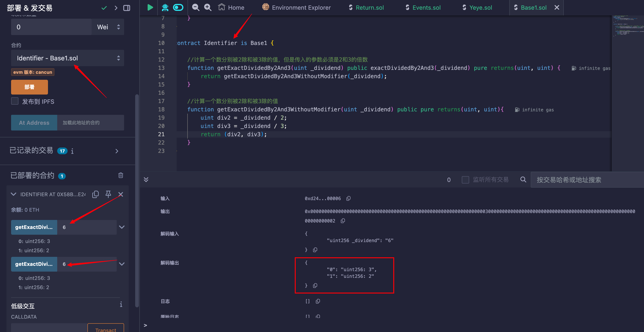The height and width of the screenshot is (332, 644).
Task: Click the 加载此地址的合约 address input
Action: 90,123
